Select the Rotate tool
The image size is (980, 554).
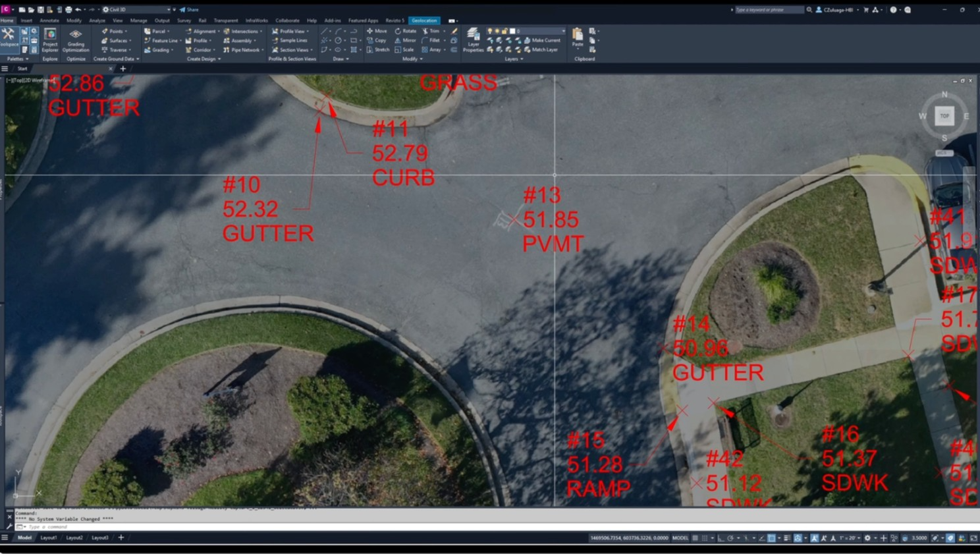click(406, 31)
